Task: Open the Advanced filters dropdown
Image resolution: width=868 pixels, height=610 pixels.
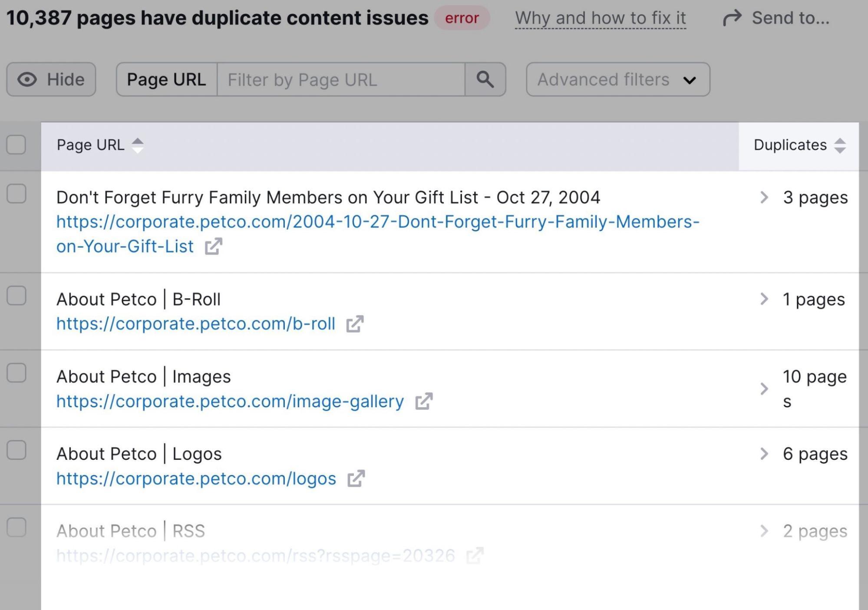Action: pyautogui.click(x=617, y=79)
